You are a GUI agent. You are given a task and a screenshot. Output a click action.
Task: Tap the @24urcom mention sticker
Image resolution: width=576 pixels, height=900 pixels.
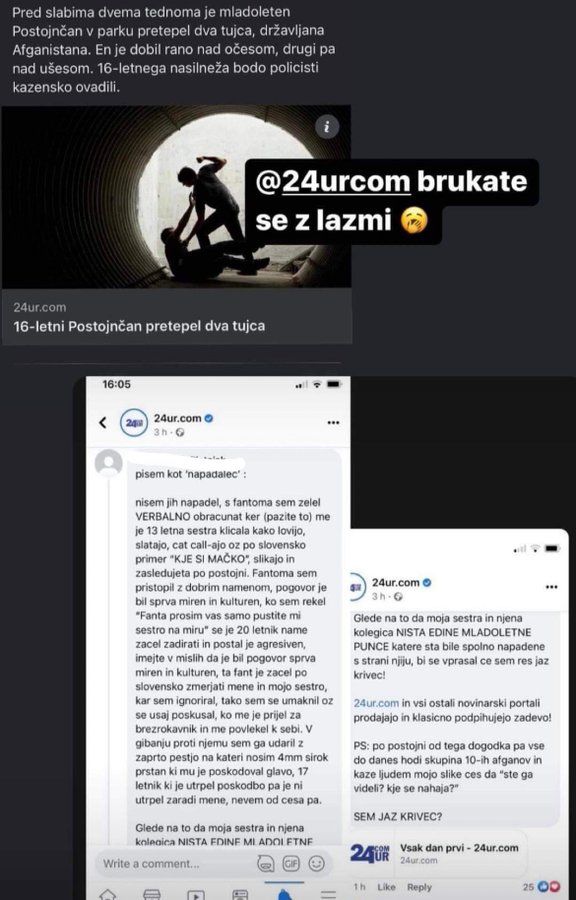click(x=391, y=201)
